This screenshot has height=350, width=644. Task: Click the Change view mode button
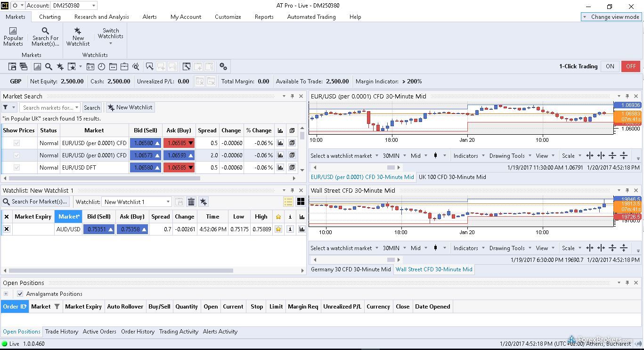coord(611,16)
